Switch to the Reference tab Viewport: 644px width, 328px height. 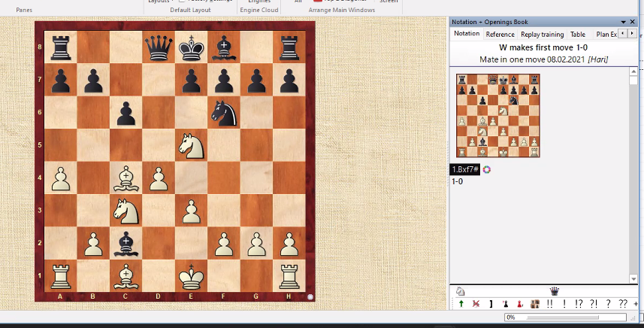500,34
